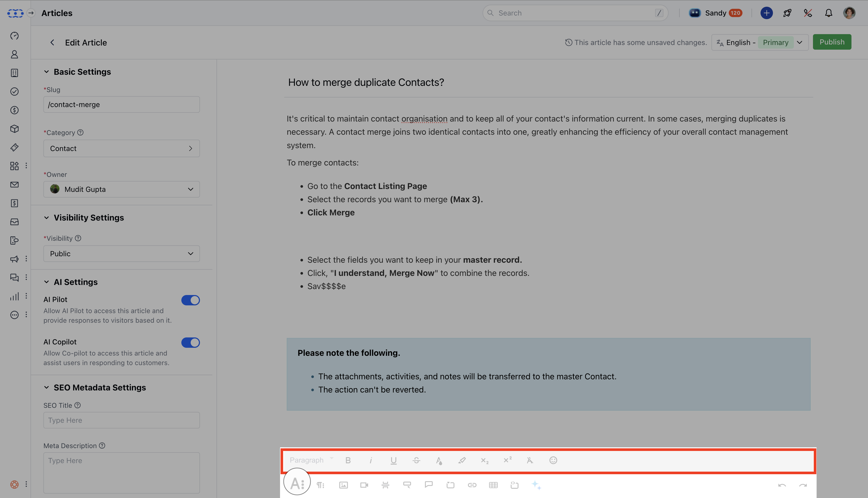The image size is (868, 498).
Task: Disable the AI Pilot toggle
Action: (190, 300)
